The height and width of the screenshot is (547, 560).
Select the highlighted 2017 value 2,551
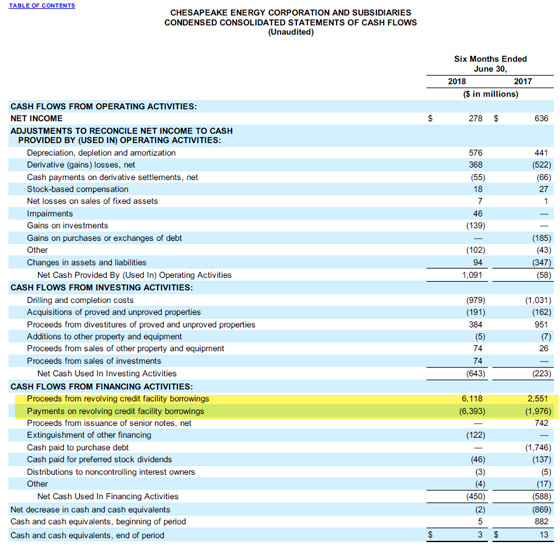pos(538,398)
